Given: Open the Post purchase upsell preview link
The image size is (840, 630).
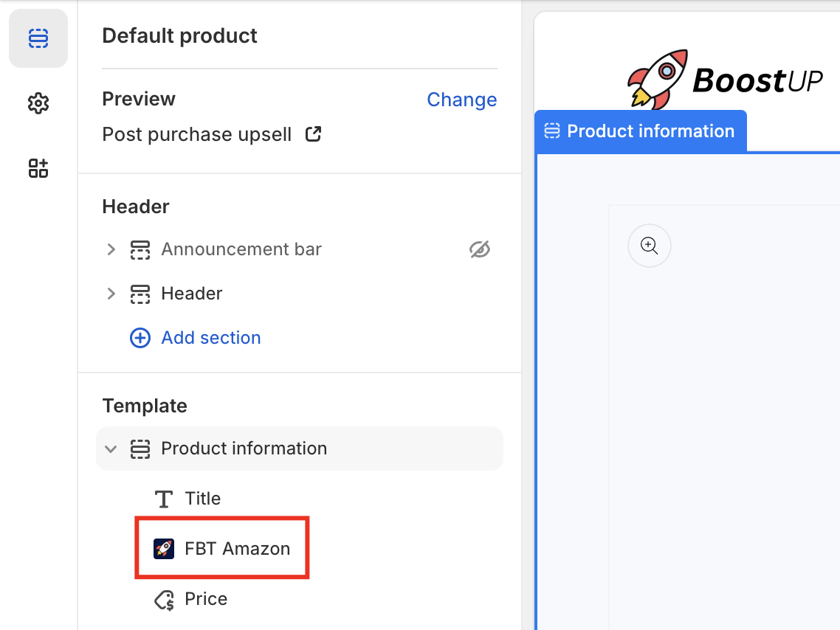Looking at the screenshot, I should [196, 134].
